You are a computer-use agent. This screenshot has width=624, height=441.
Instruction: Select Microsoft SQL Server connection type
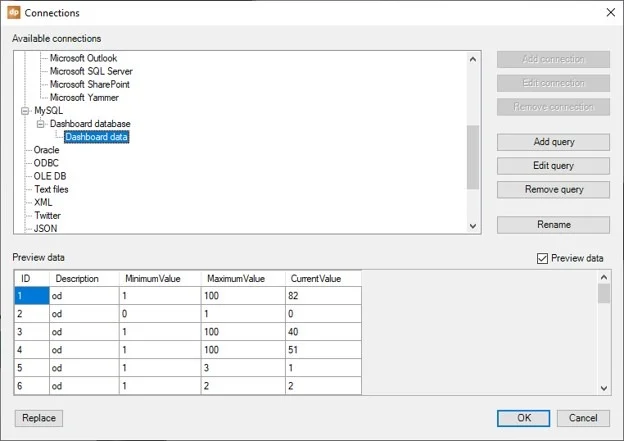[x=91, y=71]
